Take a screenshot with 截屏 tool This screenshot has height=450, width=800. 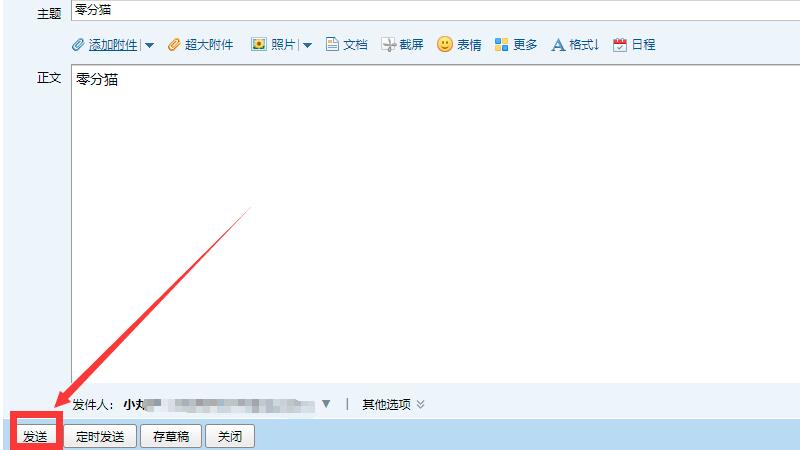click(x=389, y=45)
